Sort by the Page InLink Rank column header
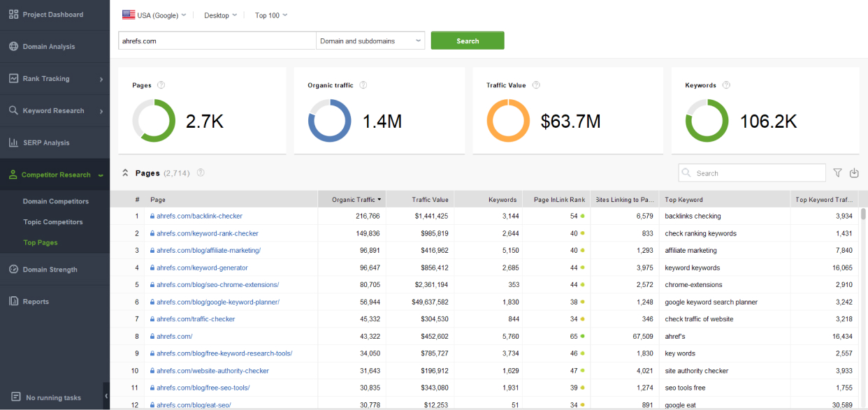Image resolution: width=868 pixels, height=410 pixels. tap(556, 200)
